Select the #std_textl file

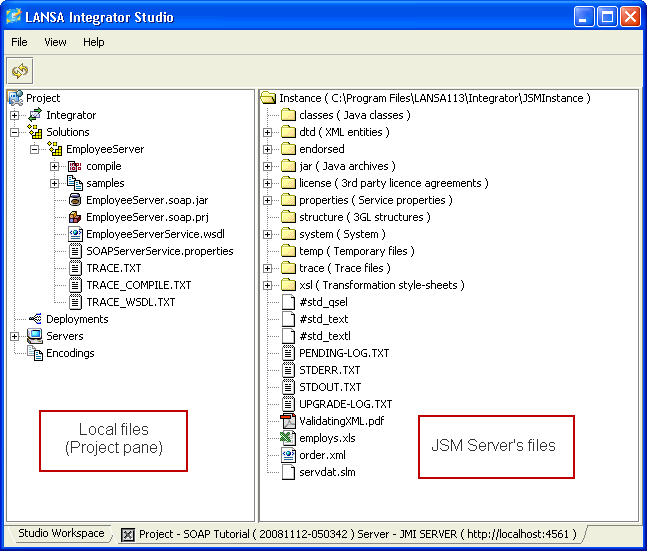click(325, 336)
